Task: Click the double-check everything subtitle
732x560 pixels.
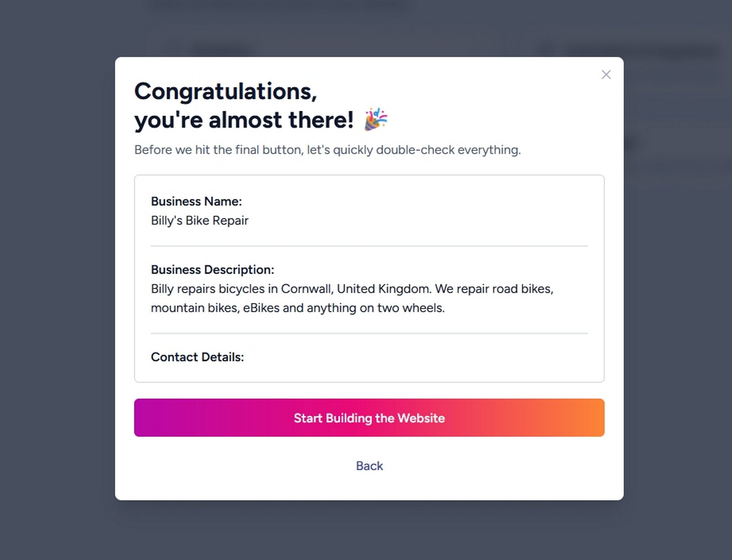Action: coord(327,150)
